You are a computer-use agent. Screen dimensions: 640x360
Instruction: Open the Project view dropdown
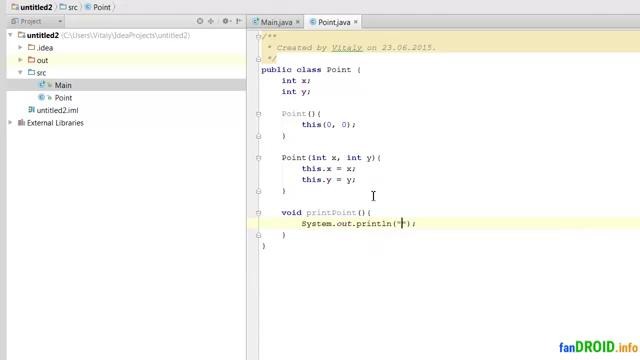pos(60,21)
